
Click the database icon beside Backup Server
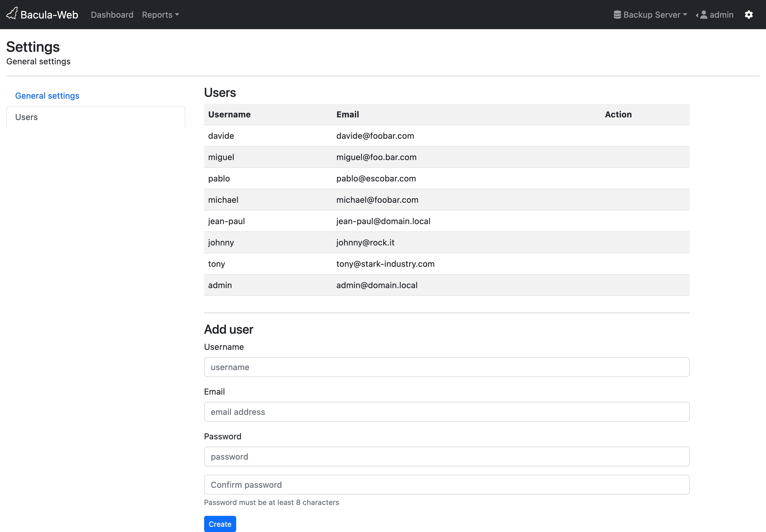[617, 15]
